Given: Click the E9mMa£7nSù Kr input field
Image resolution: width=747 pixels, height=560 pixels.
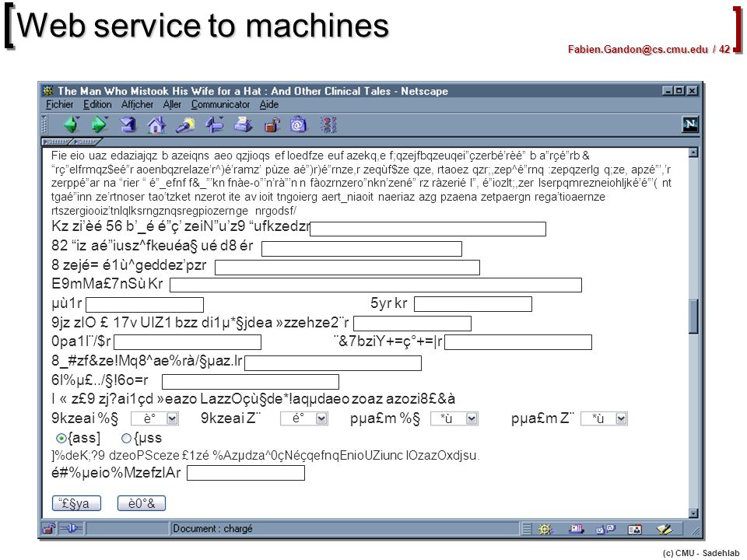Looking at the screenshot, I should click(376, 285).
